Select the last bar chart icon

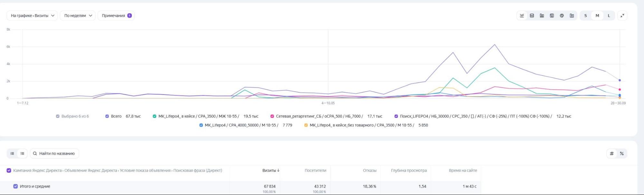572,15
